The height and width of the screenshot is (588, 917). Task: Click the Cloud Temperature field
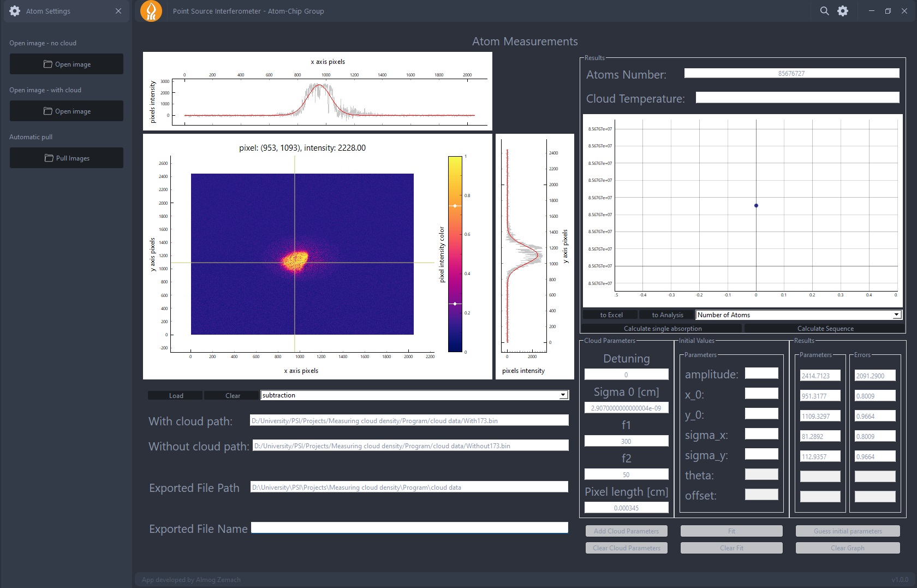coord(797,97)
